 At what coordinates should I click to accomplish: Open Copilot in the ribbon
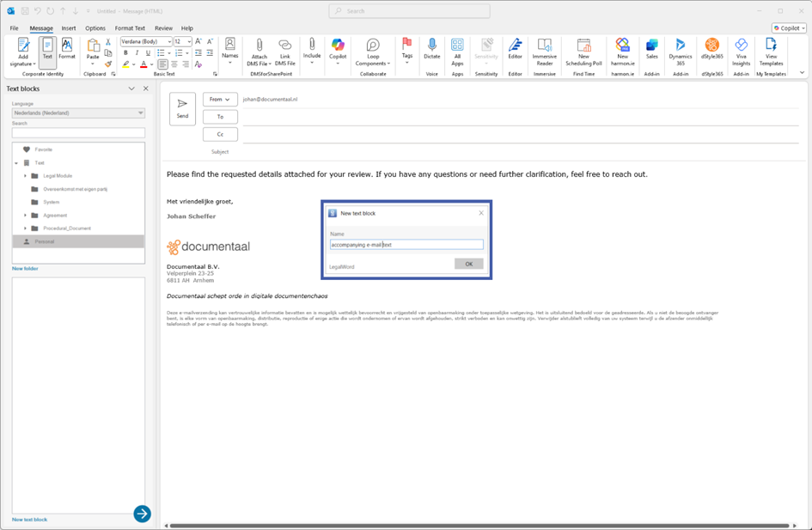[338, 52]
